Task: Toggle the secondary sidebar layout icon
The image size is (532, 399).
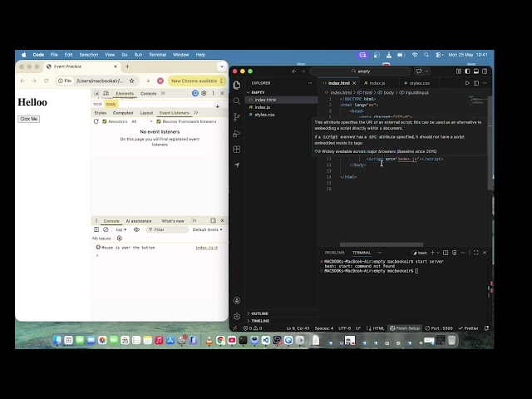Action: coord(485,71)
